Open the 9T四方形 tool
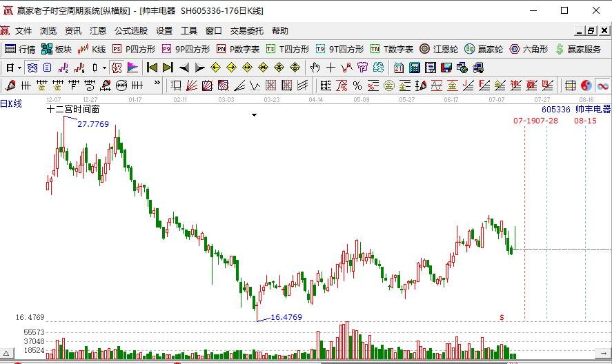 pyautogui.click(x=339, y=49)
